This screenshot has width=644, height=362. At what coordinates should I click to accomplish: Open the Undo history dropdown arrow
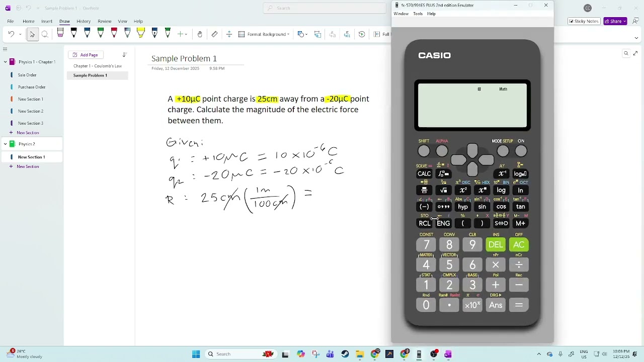coord(20,34)
